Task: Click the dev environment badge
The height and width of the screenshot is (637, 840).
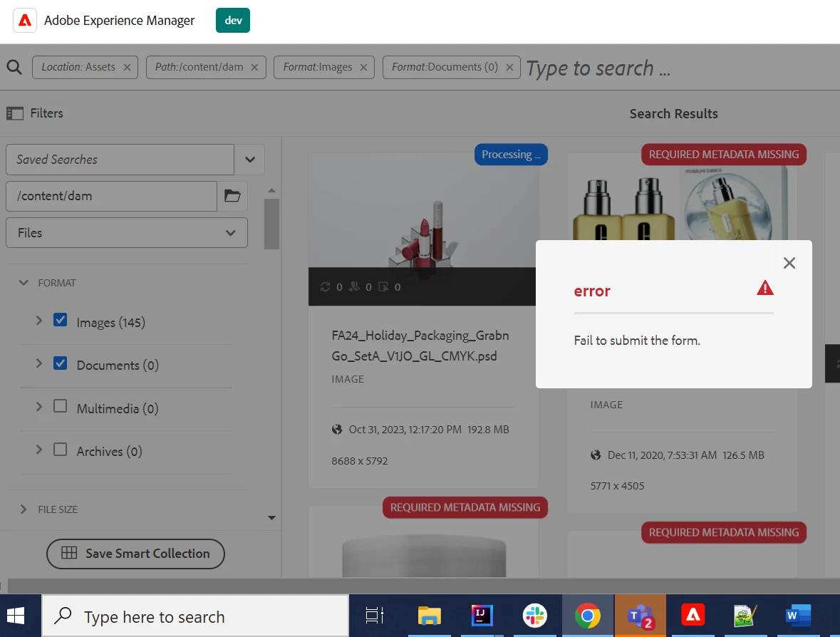Action: (x=233, y=21)
